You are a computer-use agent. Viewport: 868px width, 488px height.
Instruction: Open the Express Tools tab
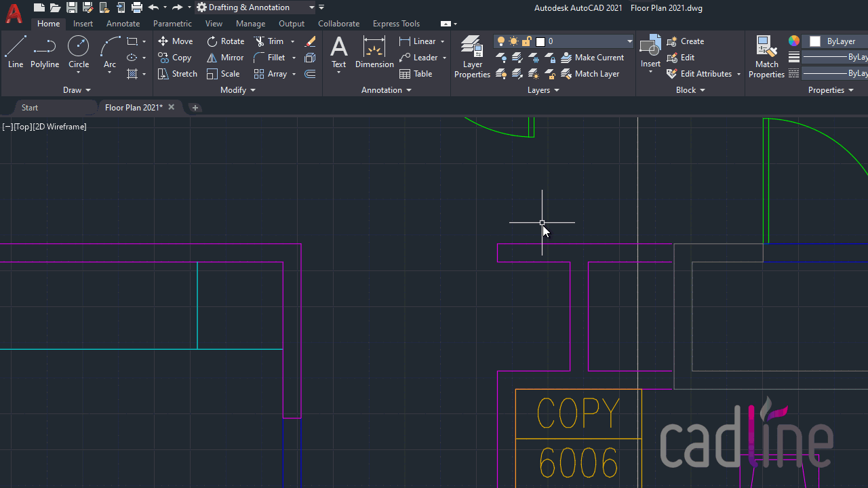tap(396, 24)
